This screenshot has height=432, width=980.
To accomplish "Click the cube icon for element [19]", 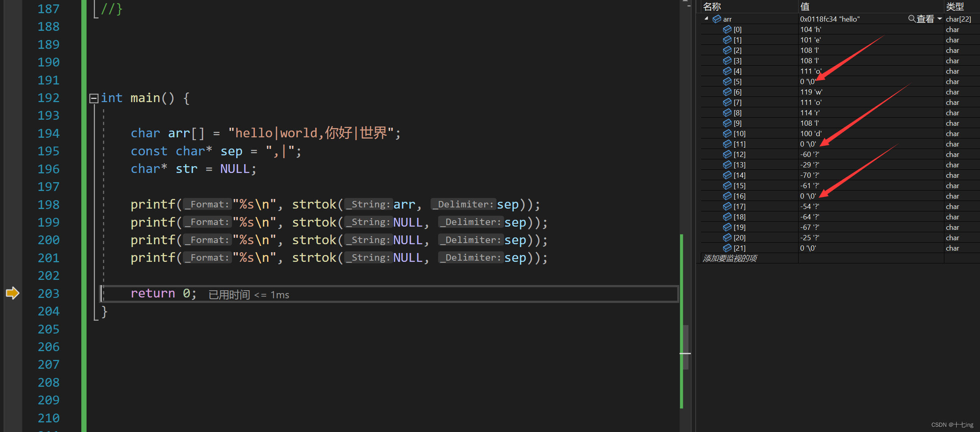I will click(727, 227).
